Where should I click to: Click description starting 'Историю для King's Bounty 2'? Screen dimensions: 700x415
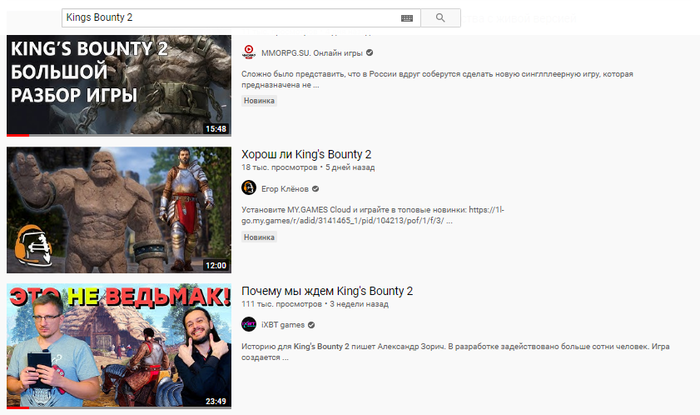pyautogui.click(x=455, y=352)
